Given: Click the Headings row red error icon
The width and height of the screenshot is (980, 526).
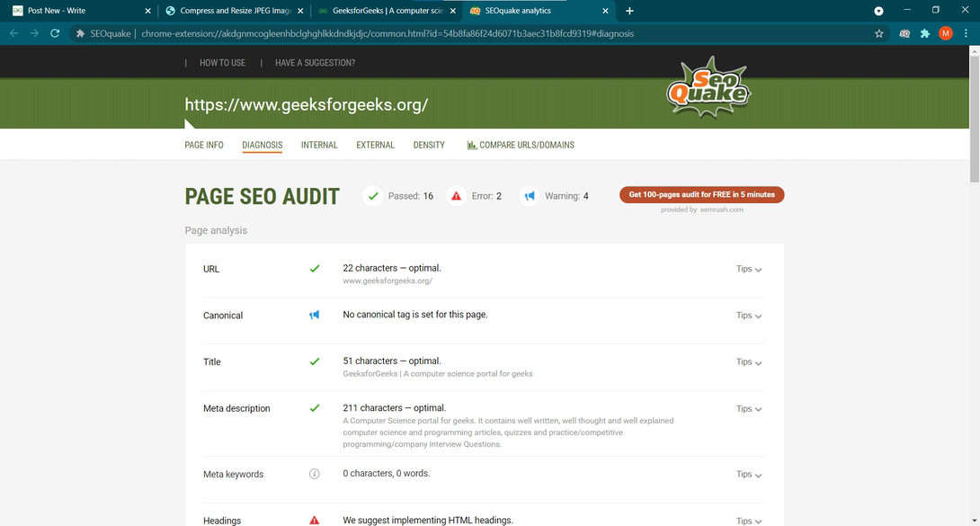Looking at the screenshot, I should 315,521.
